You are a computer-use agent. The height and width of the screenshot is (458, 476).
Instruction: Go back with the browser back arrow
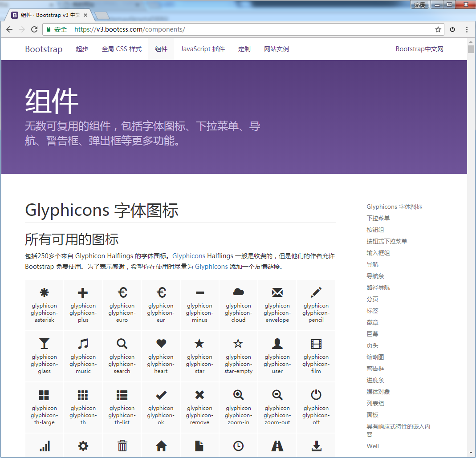tap(9, 29)
